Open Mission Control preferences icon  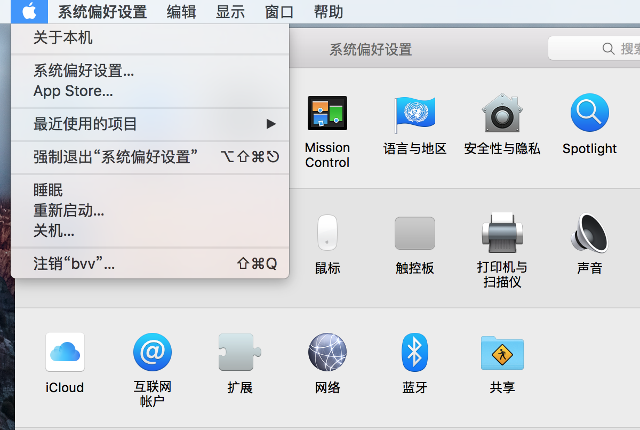tap(327, 113)
